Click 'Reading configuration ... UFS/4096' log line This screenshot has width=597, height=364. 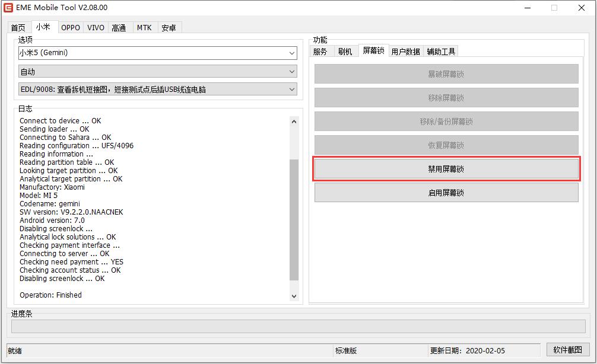(77, 146)
